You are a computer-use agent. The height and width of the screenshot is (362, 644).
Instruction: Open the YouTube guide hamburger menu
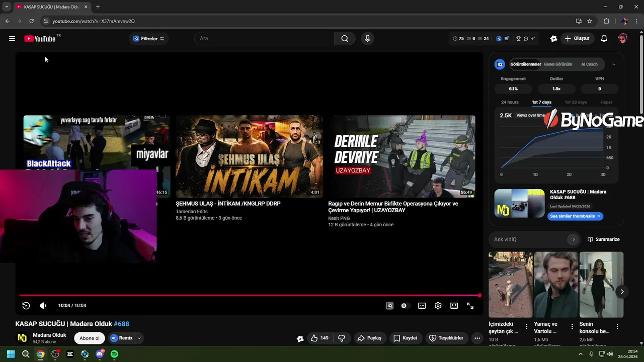(x=12, y=39)
